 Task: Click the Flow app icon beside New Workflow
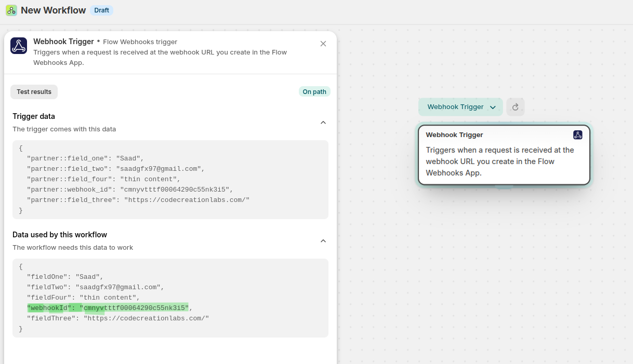point(11,10)
